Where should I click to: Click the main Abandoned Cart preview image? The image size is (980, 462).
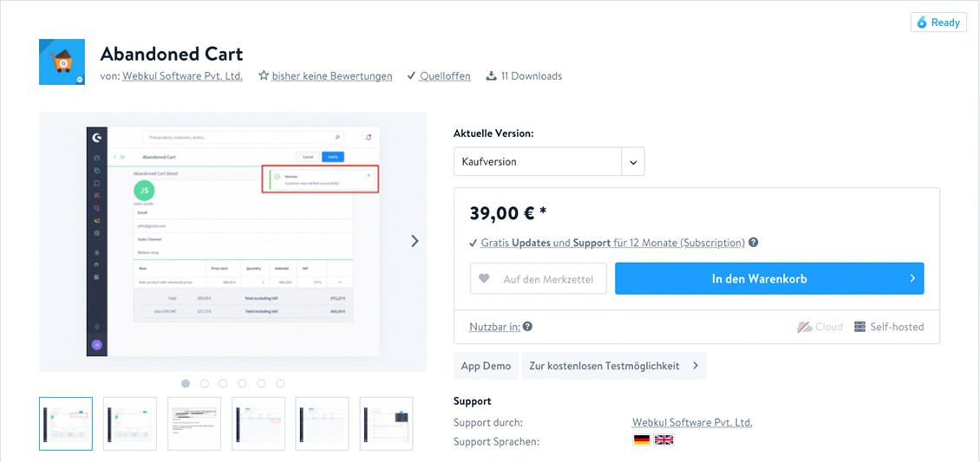coord(232,242)
